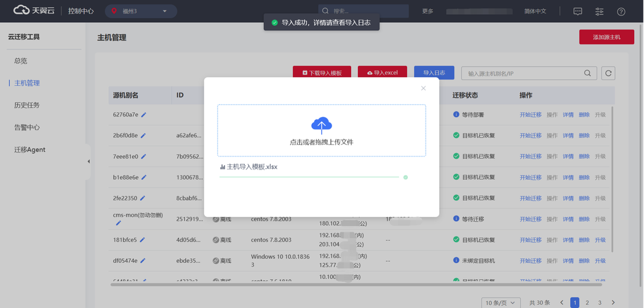Screen dimensions: 644x308
Task: Open 告警中心 in sidebar
Action: (27, 127)
